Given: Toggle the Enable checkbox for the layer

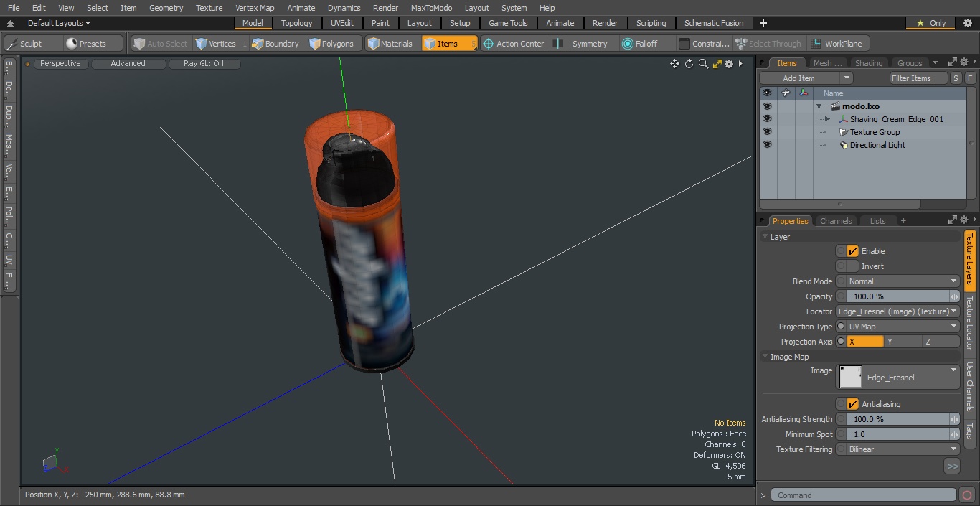Looking at the screenshot, I should coord(853,251).
